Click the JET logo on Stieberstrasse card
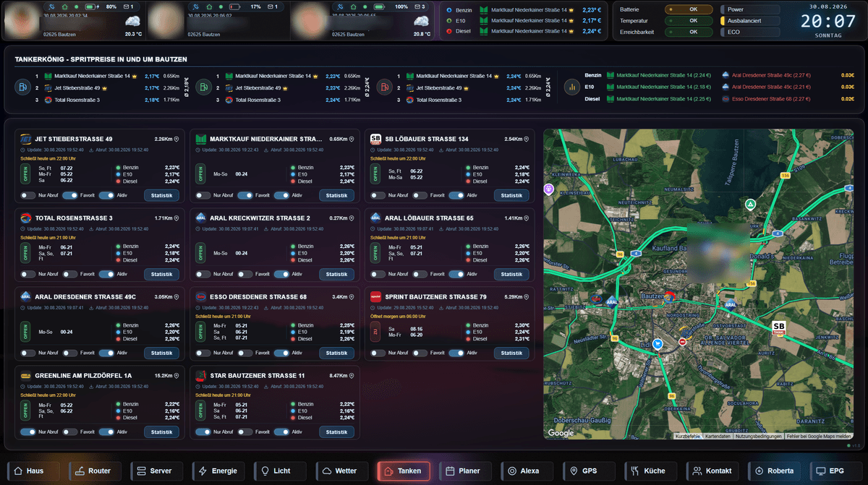 click(x=26, y=139)
